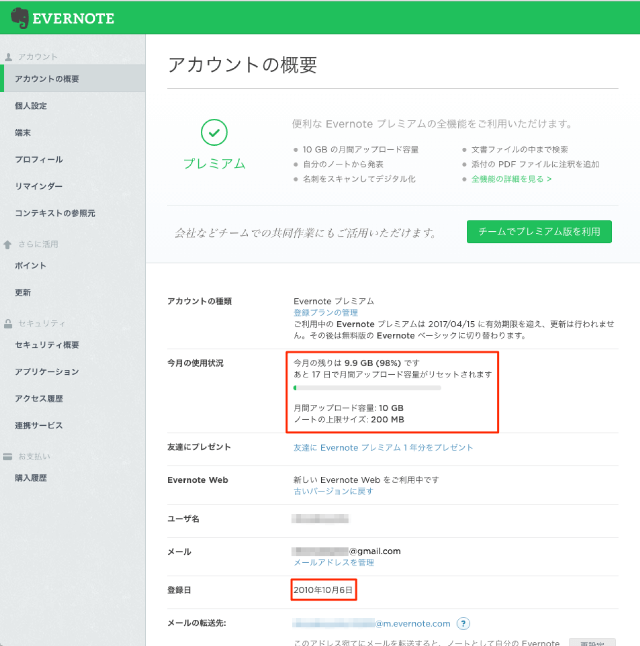The image size is (640, 646).
Task: Click メールアドレスを管理 link
Action: pyautogui.click(x=333, y=562)
